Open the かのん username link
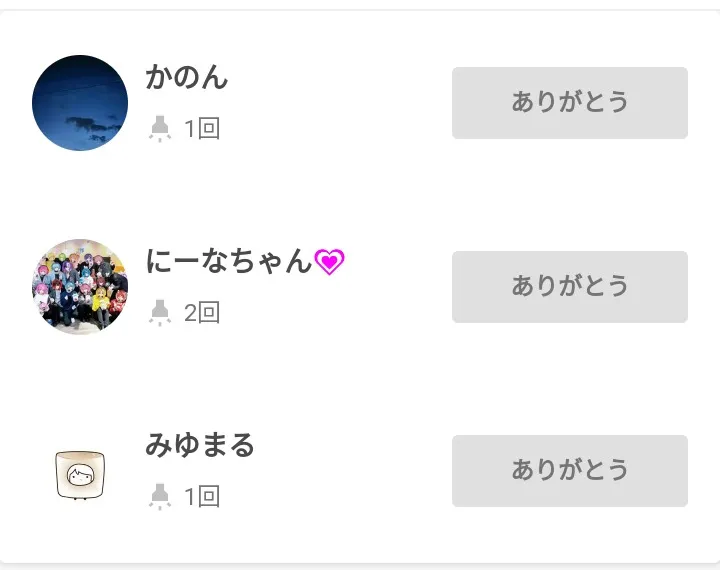This screenshot has height=570, width=720. coord(187,77)
